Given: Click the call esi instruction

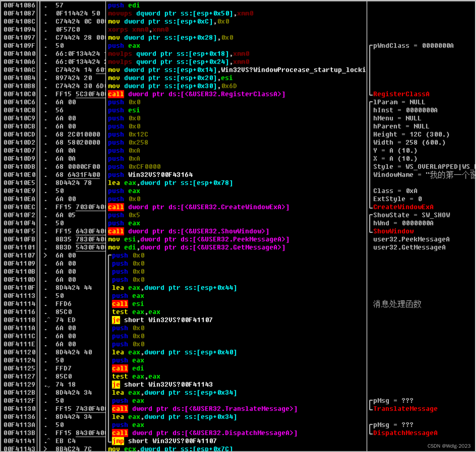Looking at the screenshot, I should [128, 304].
